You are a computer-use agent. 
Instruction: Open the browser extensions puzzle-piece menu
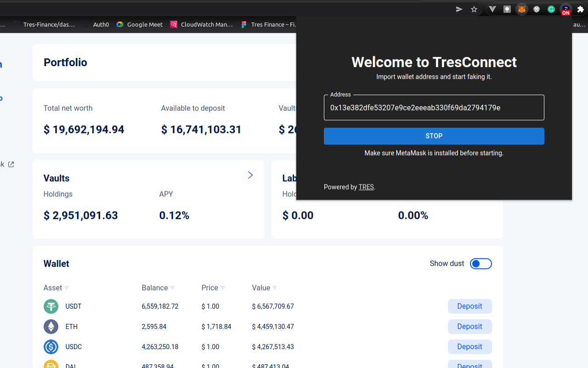(x=580, y=9)
